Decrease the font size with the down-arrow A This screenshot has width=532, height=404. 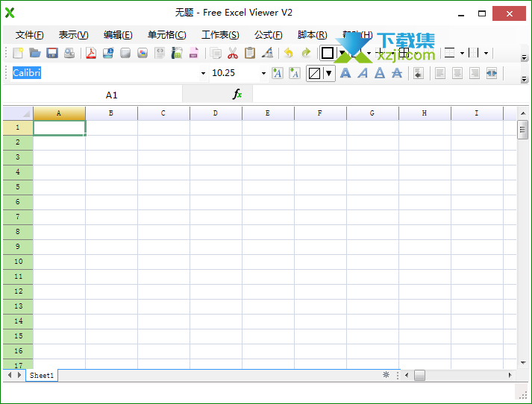coord(295,73)
